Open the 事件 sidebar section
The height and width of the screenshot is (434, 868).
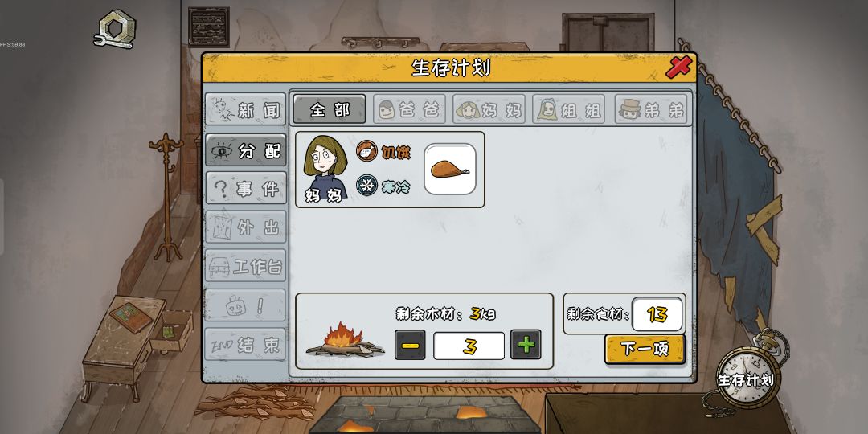(246, 188)
